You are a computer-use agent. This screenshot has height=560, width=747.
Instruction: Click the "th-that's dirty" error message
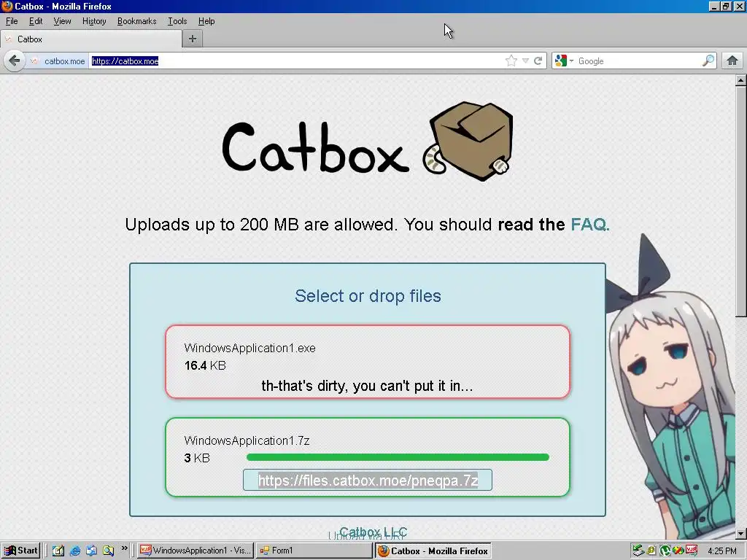(x=368, y=385)
